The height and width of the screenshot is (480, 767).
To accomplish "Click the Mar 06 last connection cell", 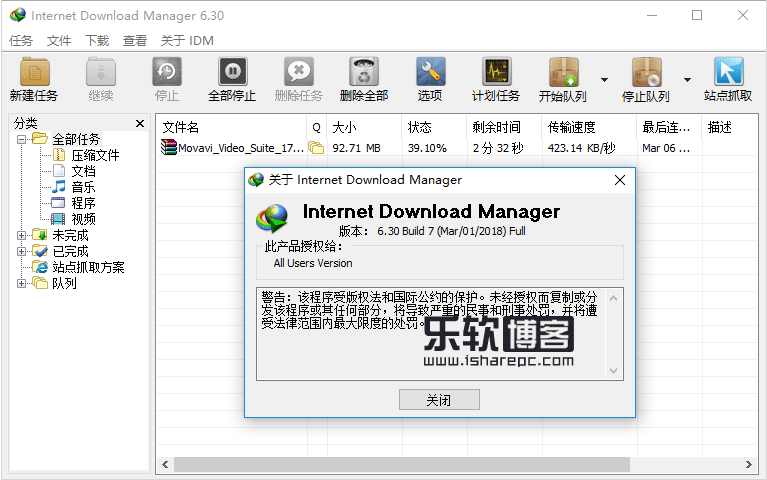I will coord(666,148).
